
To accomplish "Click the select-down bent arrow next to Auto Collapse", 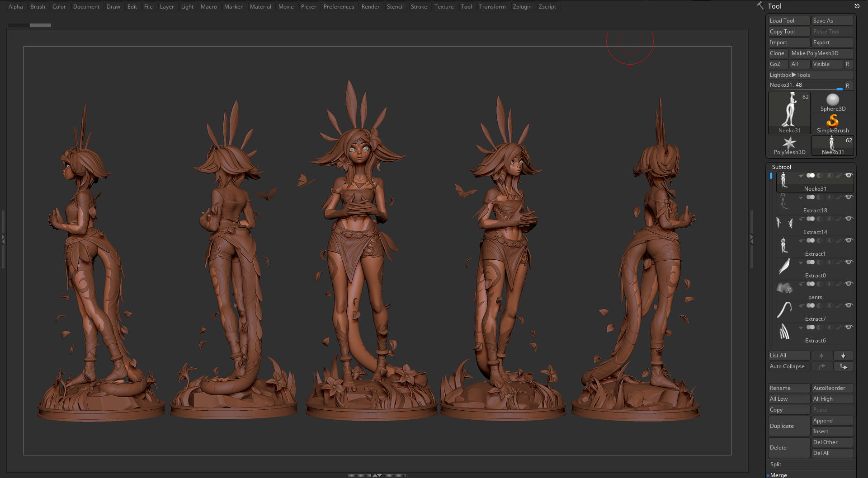I will click(x=843, y=366).
